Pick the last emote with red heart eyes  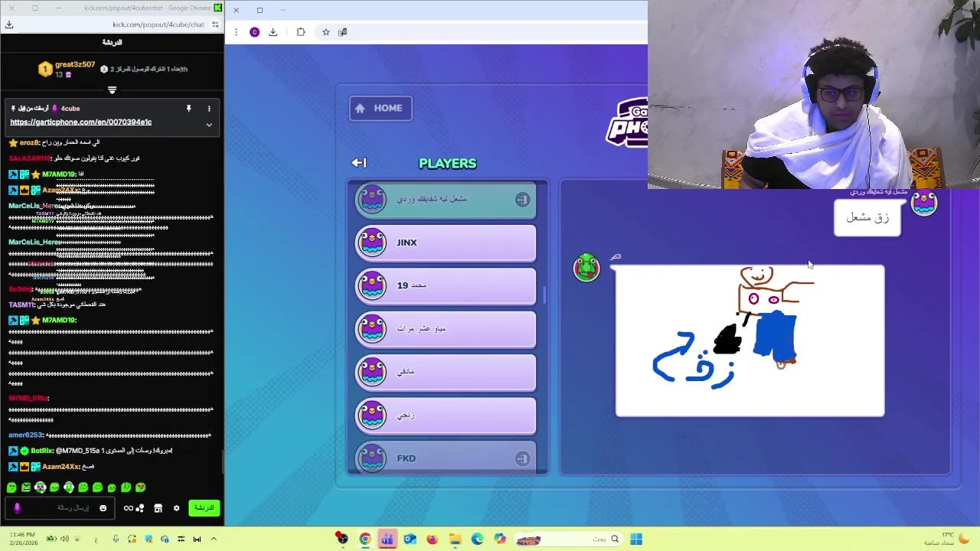coord(141,487)
